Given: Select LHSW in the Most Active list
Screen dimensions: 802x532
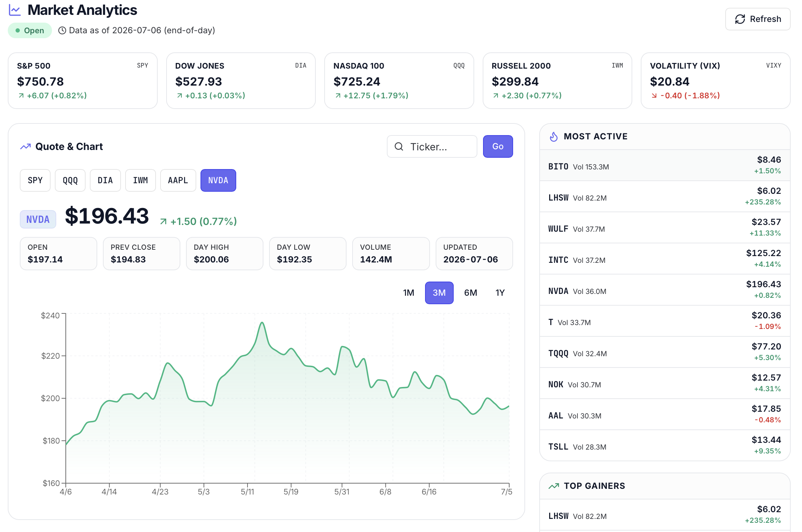Looking at the screenshot, I should click(665, 196).
